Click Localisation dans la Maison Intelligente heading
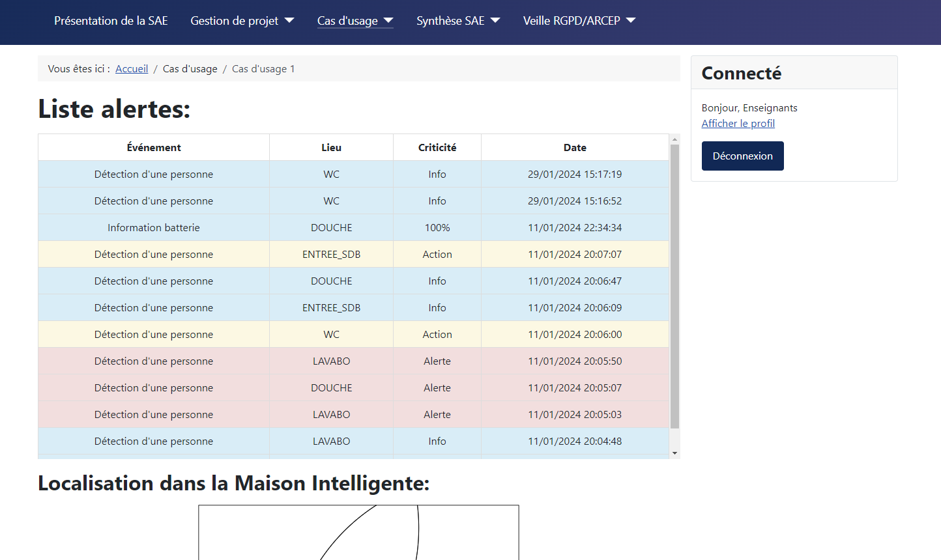The height and width of the screenshot is (560, 941). (233, 483)
